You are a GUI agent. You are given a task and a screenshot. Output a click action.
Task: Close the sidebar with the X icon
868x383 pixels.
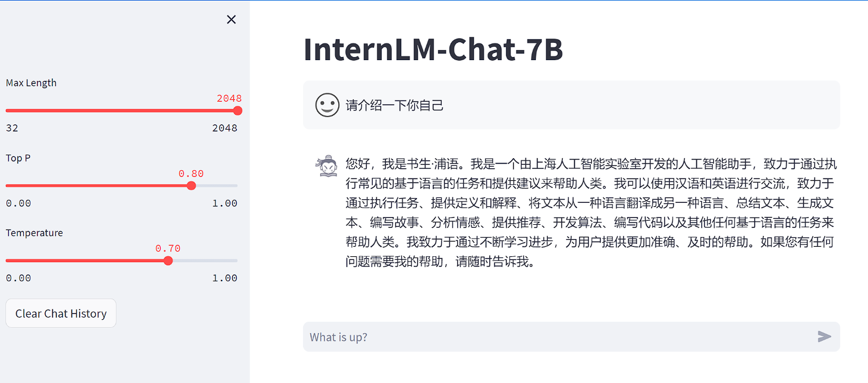(x=232, y=20)
